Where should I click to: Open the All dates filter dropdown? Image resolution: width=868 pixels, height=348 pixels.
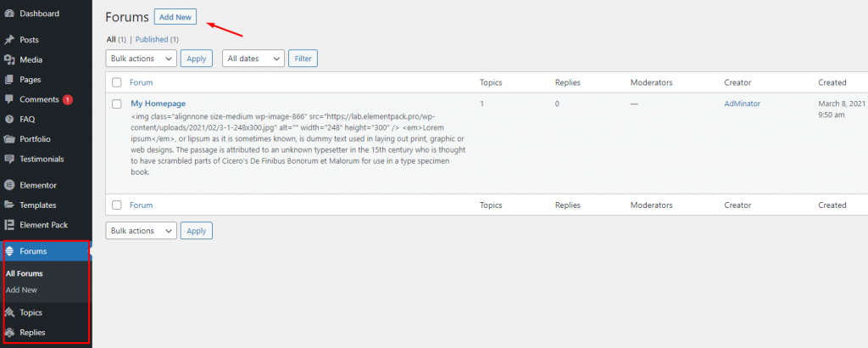click(253, 59)
